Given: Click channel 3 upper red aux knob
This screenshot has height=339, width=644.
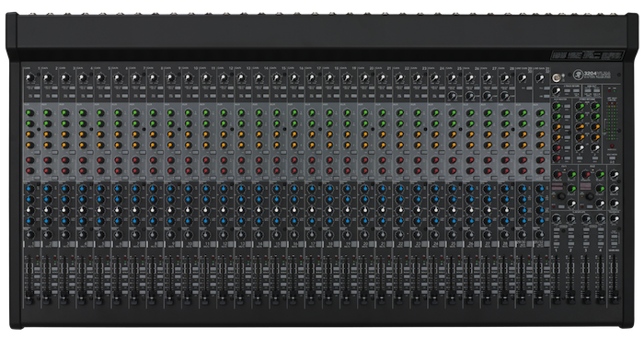Looking at the screenshot, I should (65, 160).
